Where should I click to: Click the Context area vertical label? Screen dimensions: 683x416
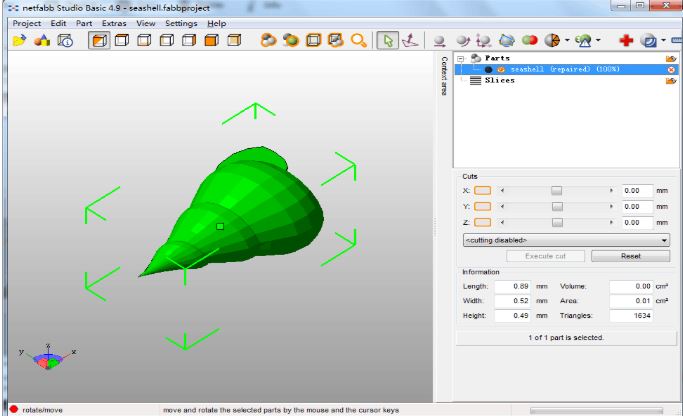444,76
